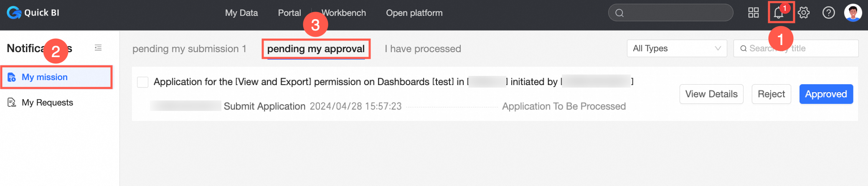Click the user profile avatar
Screen dimensions: 868x186
(853, 13)
